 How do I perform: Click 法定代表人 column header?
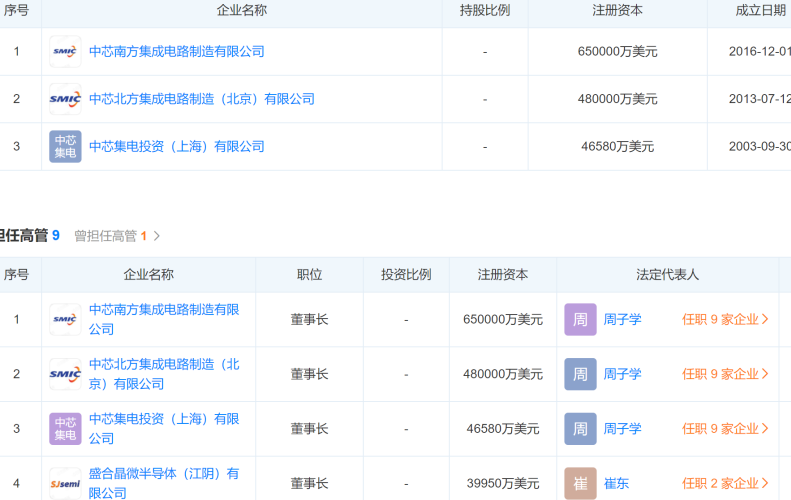(667, 274)
